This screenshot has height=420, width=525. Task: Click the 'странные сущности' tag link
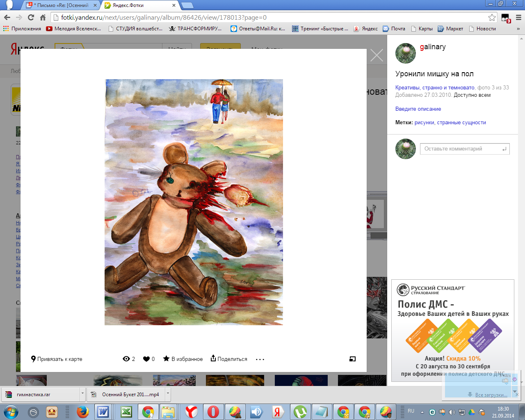pos(461,122)
